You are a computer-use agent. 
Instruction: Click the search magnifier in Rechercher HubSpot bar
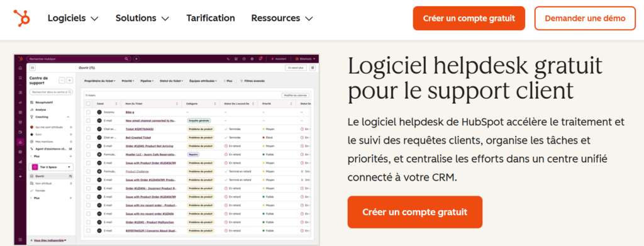click(x=126, y=59)
